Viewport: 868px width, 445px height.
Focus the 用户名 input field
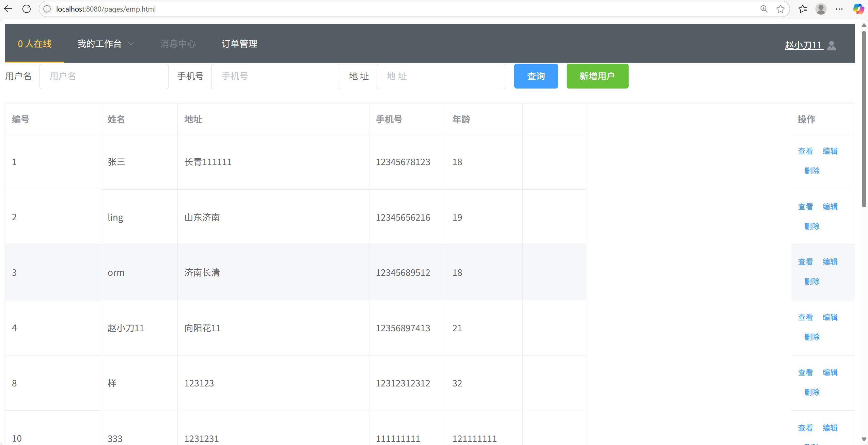click(x=104, y=76)
